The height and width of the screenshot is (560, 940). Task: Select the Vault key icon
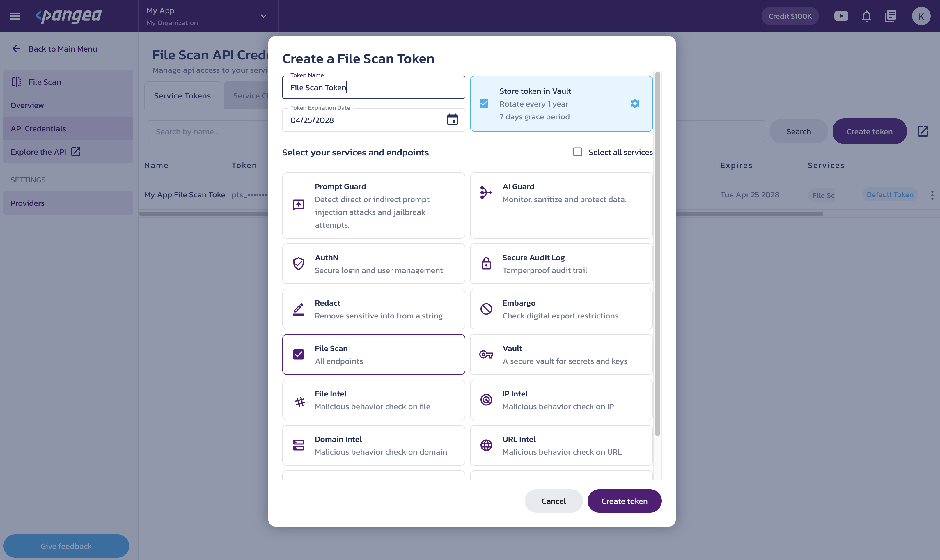486,354
